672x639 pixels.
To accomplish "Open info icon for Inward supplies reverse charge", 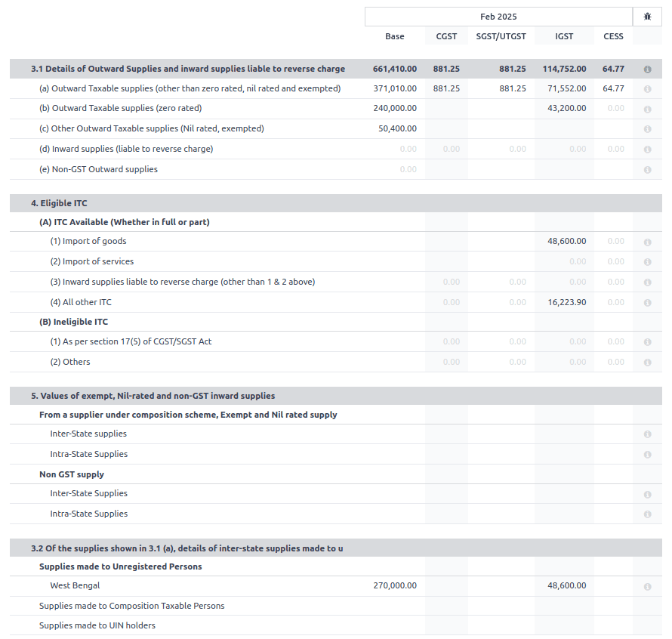I will [647, 149].
